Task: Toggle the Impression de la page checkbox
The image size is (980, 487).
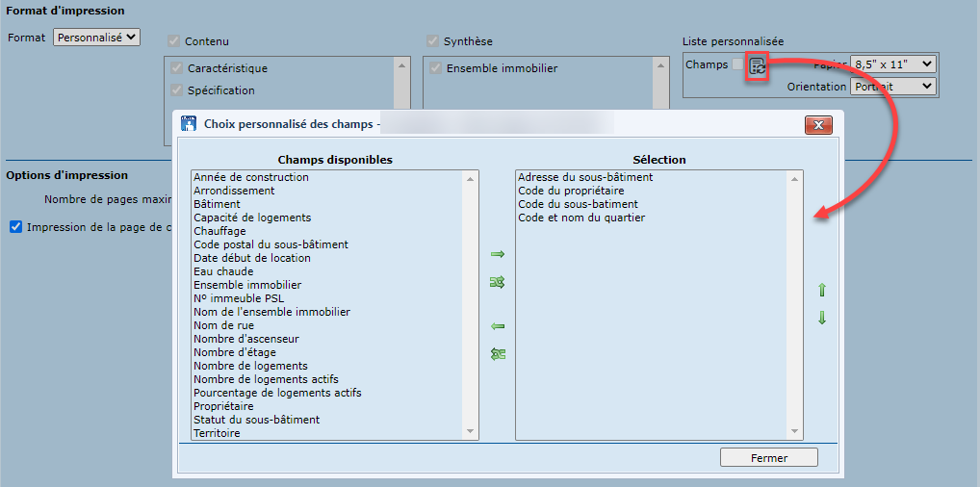Action: coord(15,227)
